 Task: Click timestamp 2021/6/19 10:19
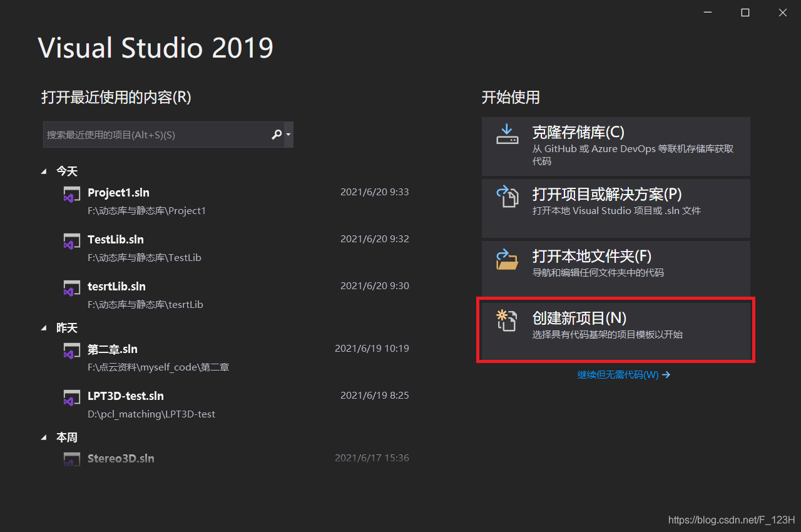(372, 349)
